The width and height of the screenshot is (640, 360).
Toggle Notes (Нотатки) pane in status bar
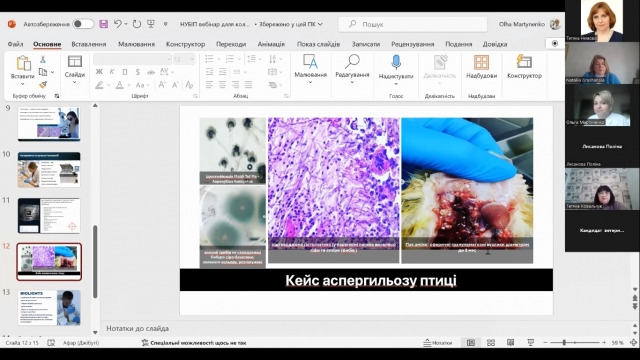coord(438,343)
